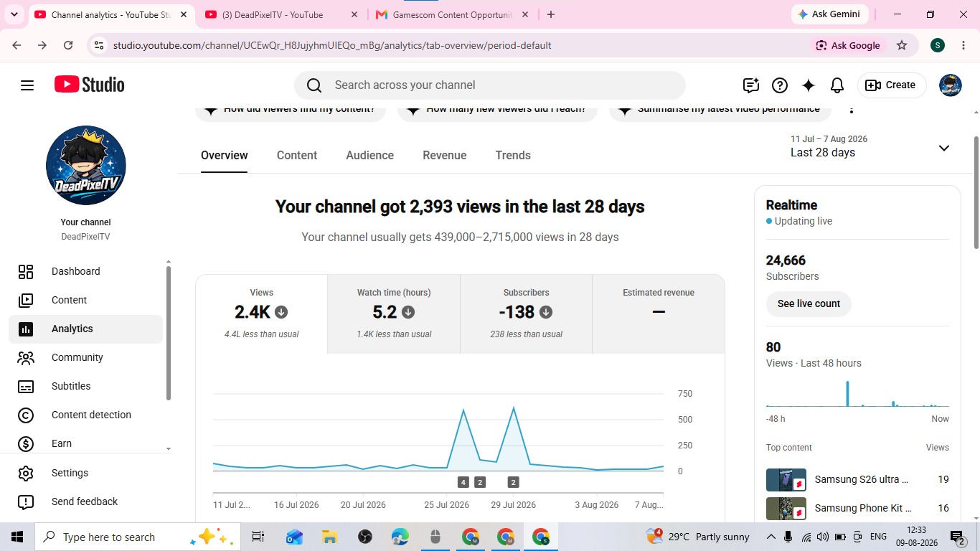Open OBS Studio from the taskbar
Image resolution: width=980 pixels, height=551 pixels.
[x=364, y=537]
